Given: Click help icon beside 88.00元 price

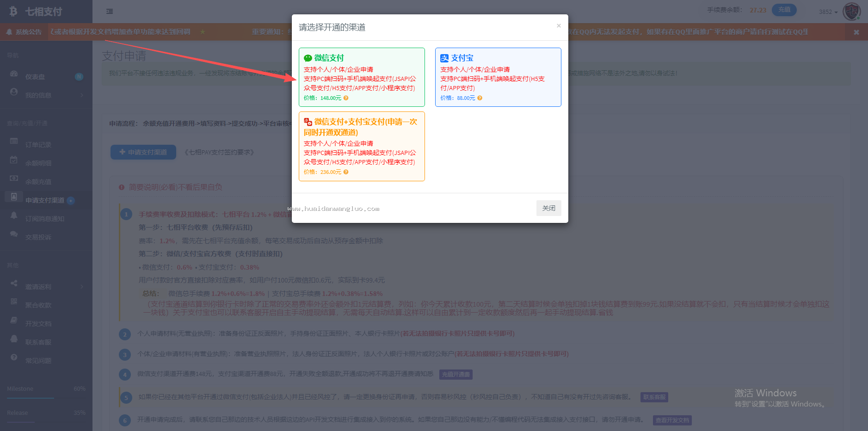Looking at the screenshot, I should click(480, 98).
